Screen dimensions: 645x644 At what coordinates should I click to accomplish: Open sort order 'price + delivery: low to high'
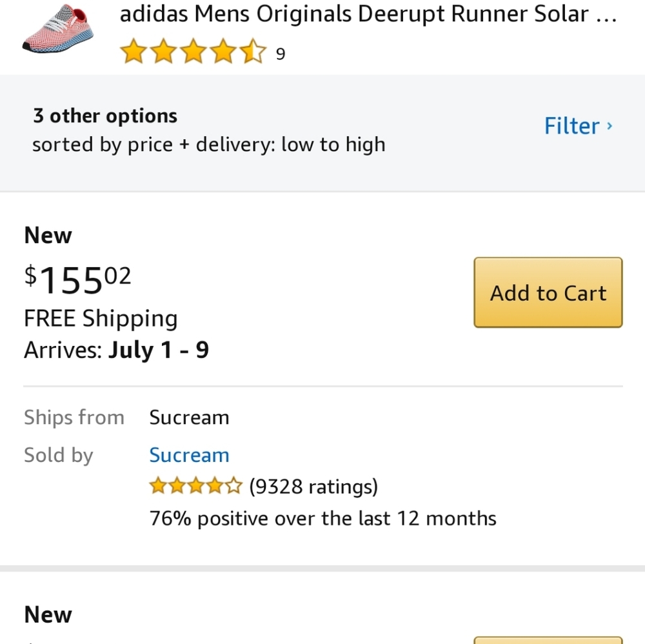(208, 144)
